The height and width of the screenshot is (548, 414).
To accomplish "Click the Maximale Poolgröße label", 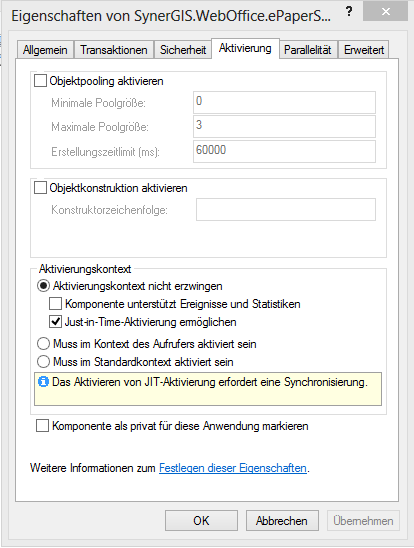I will tap(100, 127).
